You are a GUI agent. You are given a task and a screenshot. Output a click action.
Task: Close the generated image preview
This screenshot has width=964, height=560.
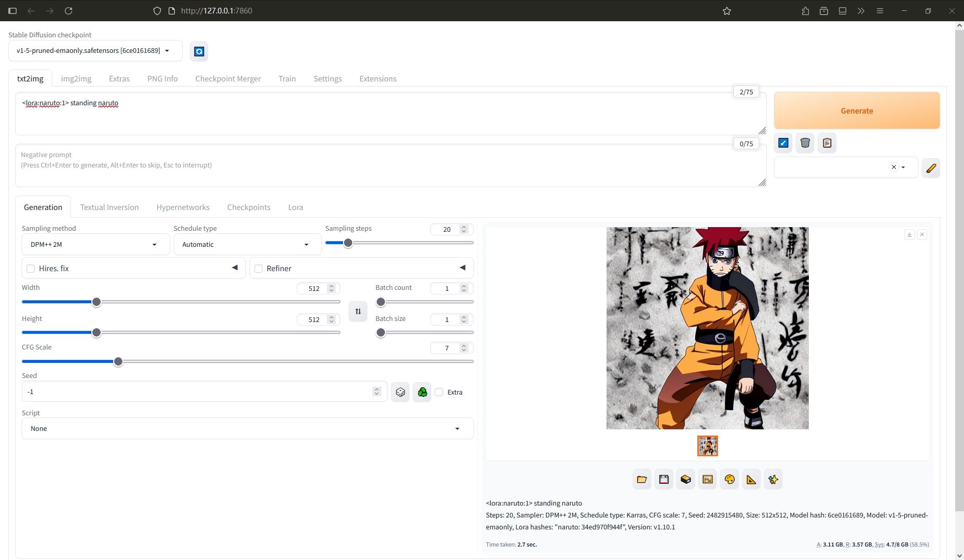[922, 234]
